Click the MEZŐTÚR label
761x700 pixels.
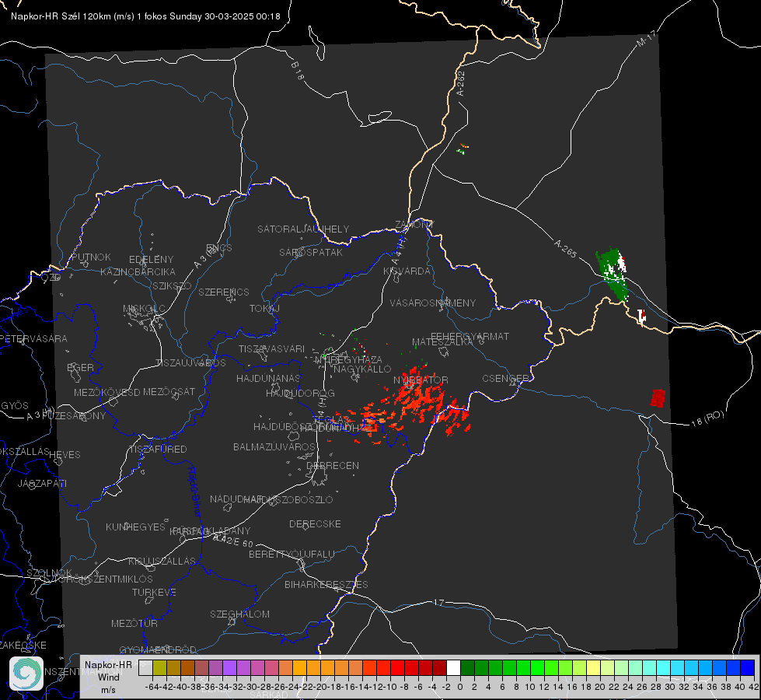134,623
